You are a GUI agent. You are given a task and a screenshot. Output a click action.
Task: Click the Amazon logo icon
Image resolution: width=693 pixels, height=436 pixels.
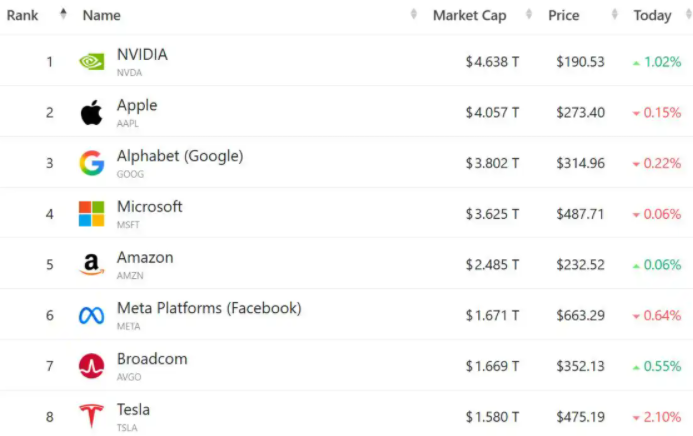(x=91, y=265)
